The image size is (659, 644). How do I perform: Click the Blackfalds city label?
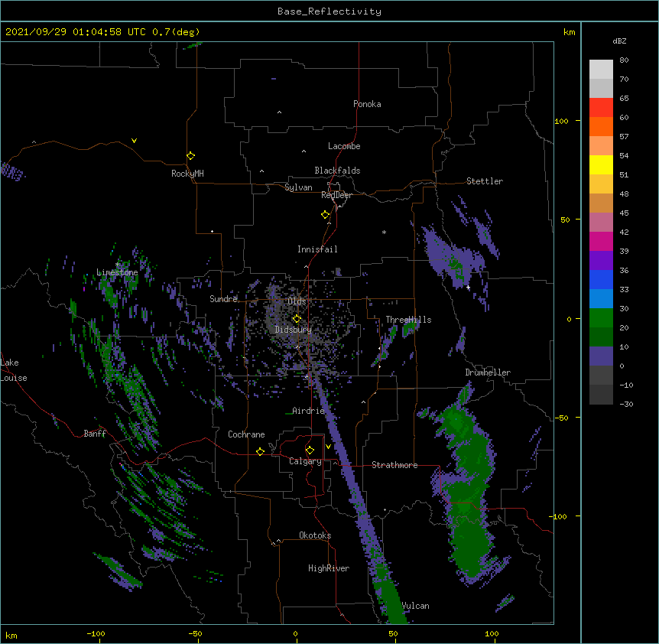(337, 171)
